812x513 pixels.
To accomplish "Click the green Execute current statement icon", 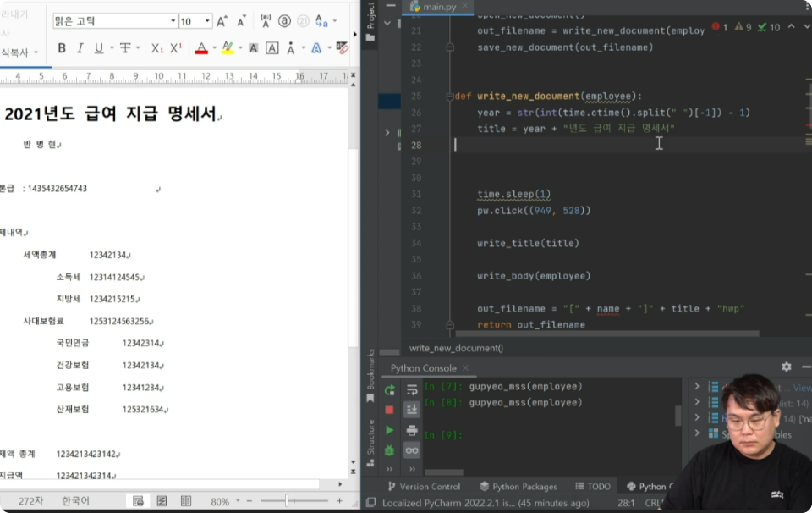I will click(x=389, y=430).
